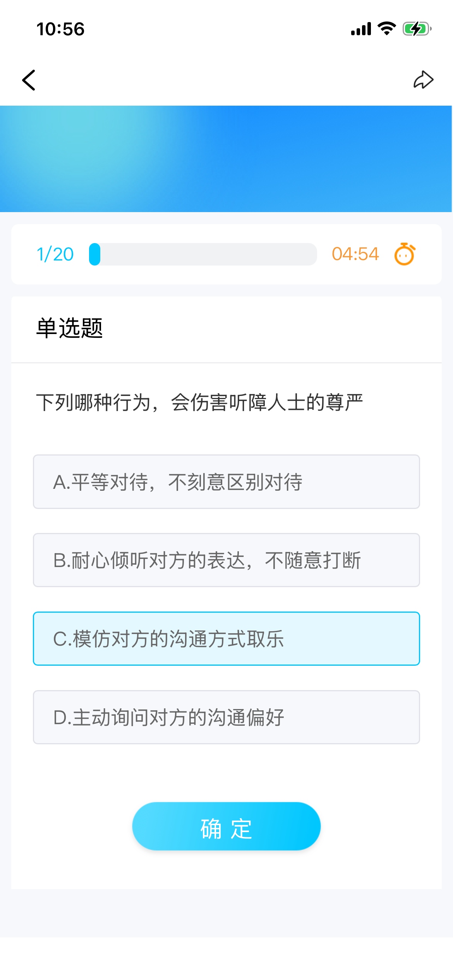Tap the back arrow icon
The width and height of the screenshot is (453, 980).
(29, 80)
